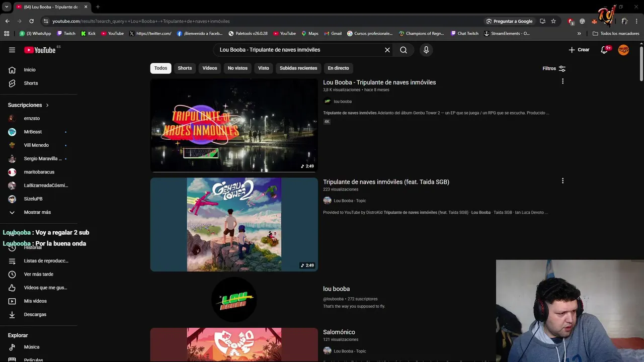Open Listas de reproducción in sidebar

39,261
